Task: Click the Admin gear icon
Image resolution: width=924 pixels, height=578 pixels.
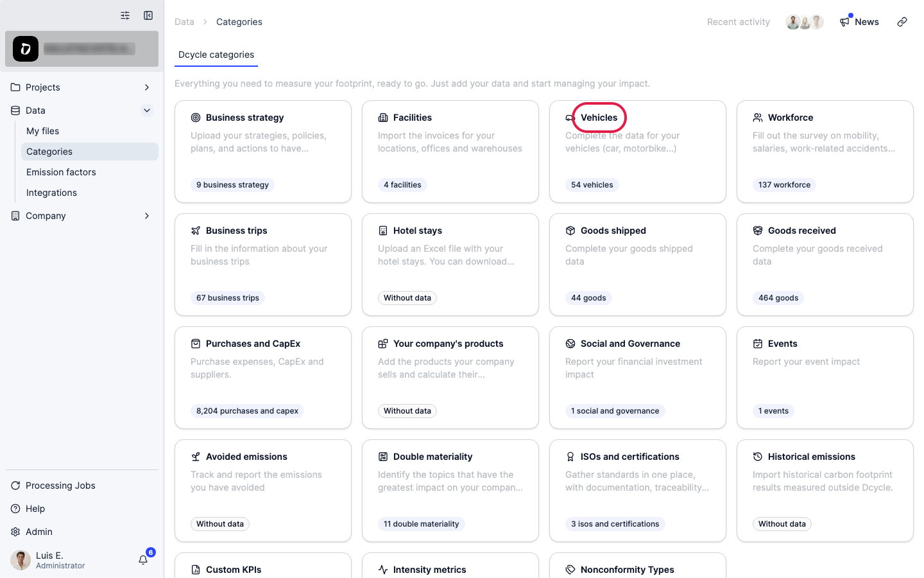Action: (x=15, y=532)
